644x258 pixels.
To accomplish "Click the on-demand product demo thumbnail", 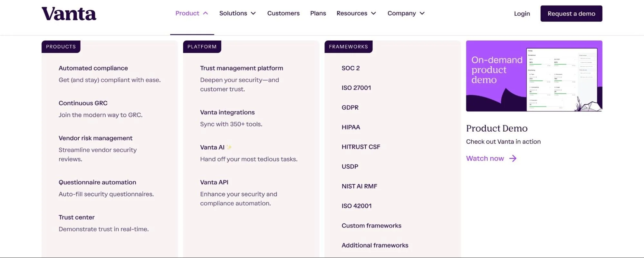I will click(534, 76).
